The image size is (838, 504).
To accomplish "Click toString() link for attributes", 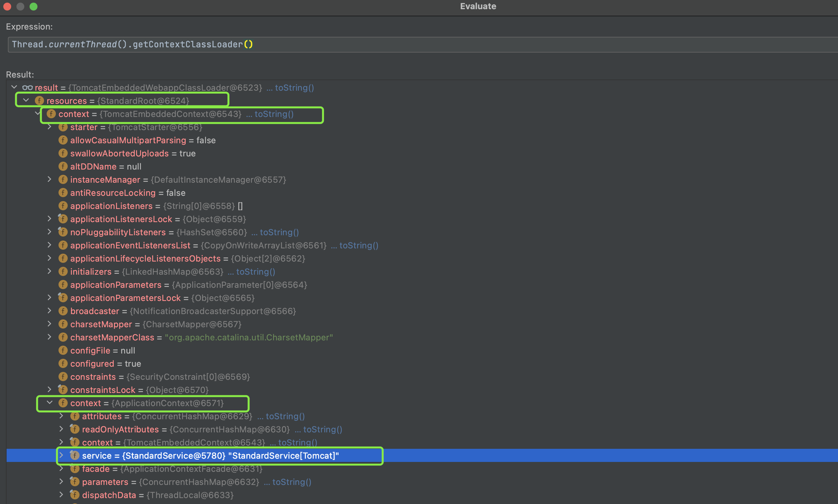I will point(285,416).
